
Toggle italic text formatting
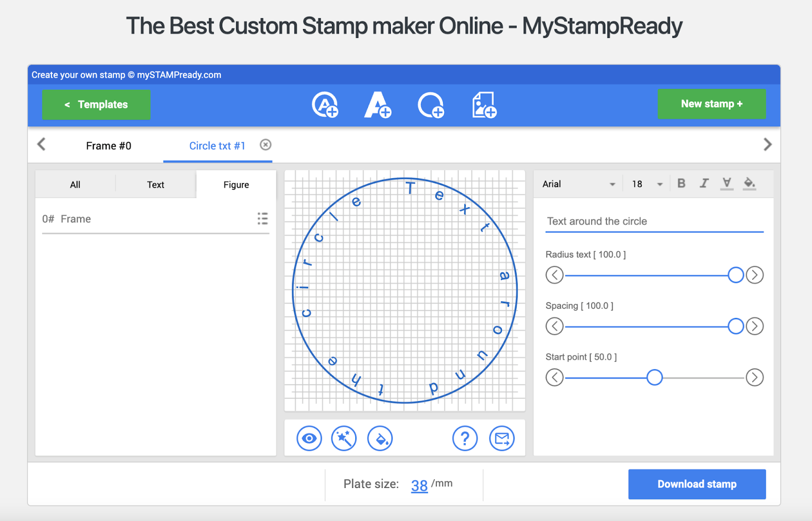[x=704, y=183]
